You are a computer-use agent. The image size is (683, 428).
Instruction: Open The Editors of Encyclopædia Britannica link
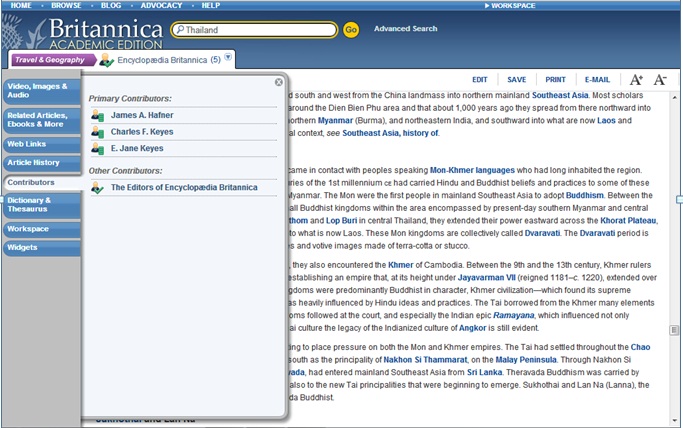(x=184, y=188)
